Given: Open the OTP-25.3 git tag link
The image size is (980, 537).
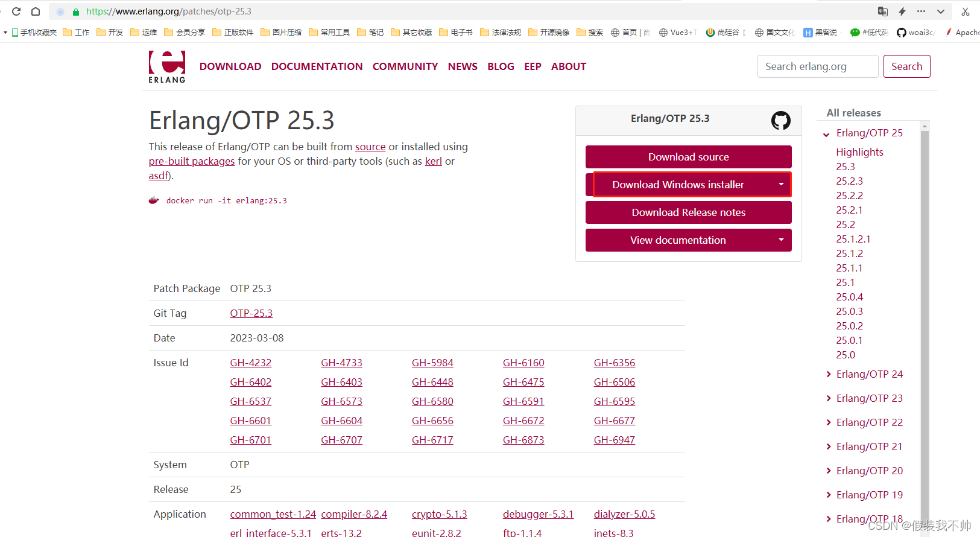Looking at the screenshot, I should tap(251, 313).
